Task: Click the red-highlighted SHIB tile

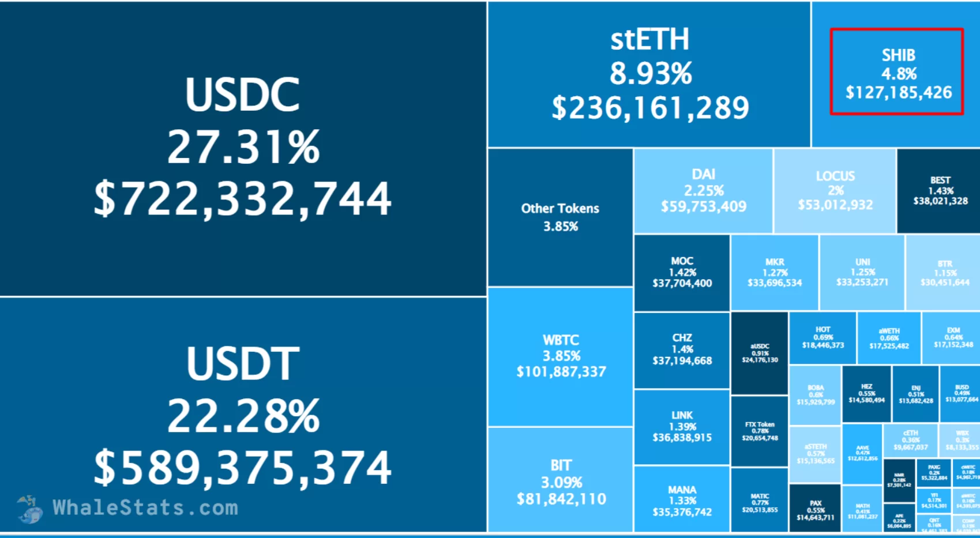Action: 897,73
